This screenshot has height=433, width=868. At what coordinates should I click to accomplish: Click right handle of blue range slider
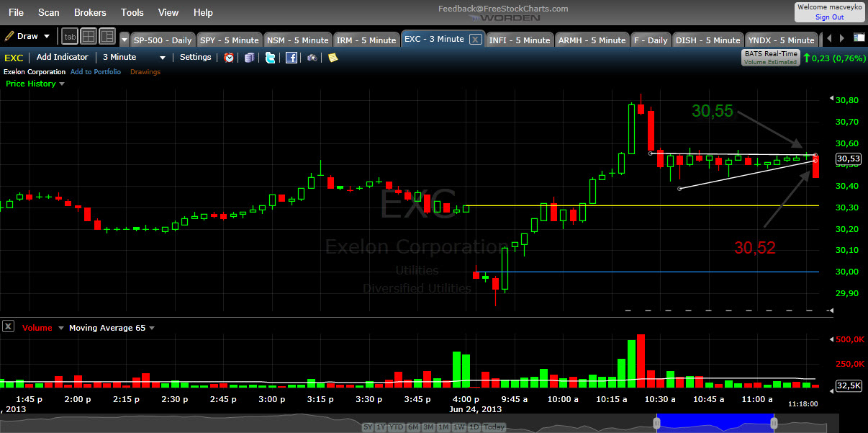tap(774, 422)
